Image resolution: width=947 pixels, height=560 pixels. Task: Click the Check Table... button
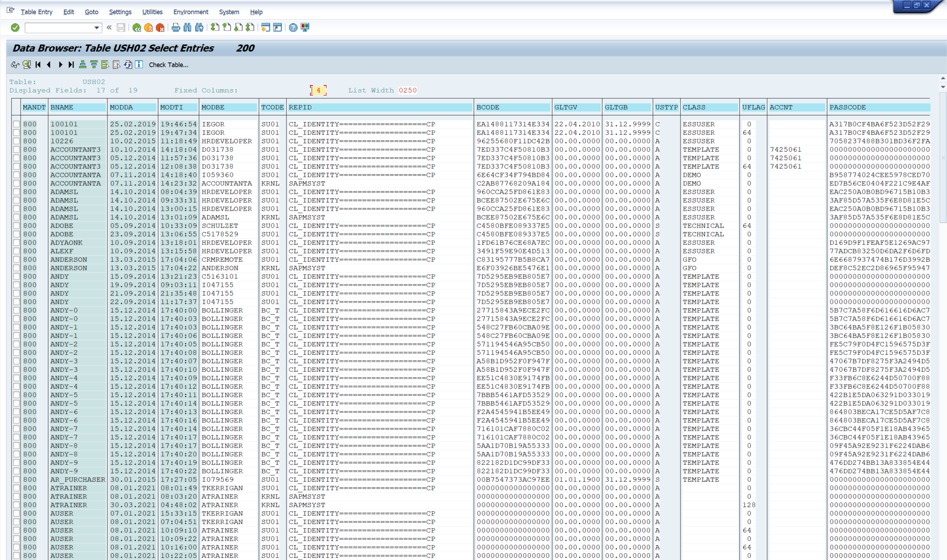(168, 65)
